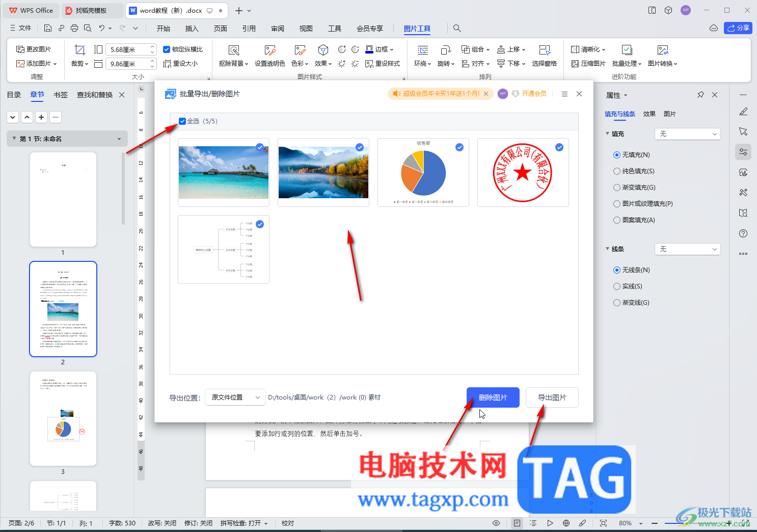Viewport: 757px width, 532px height.
Task: Open 效果 picture effects tool
Action: (x=323, y=56)
